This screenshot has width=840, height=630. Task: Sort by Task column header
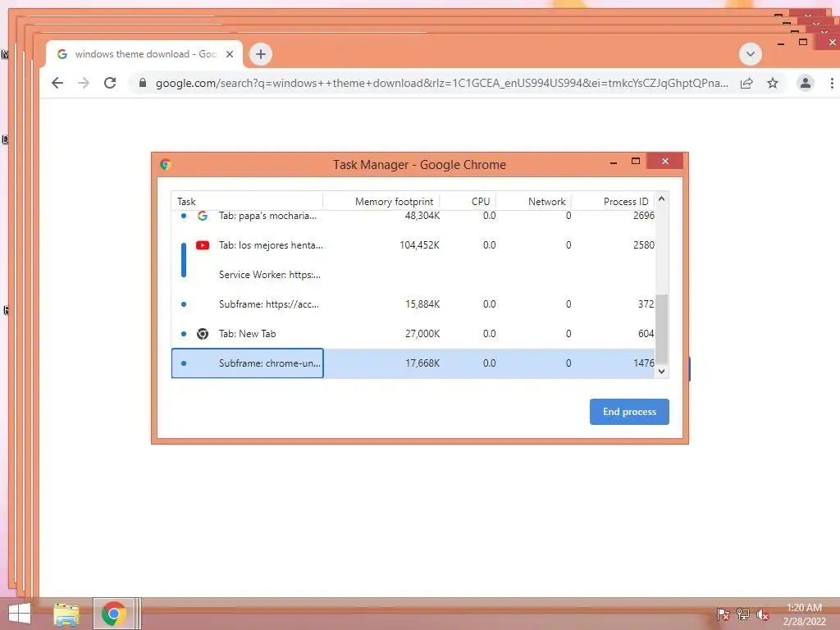[x=247, y=202]
